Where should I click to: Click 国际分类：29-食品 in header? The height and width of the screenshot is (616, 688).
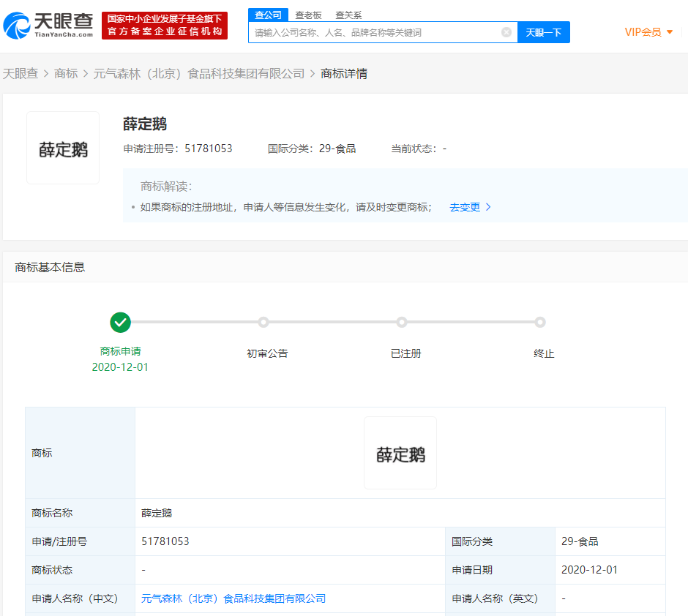click(x=312, y=149)
